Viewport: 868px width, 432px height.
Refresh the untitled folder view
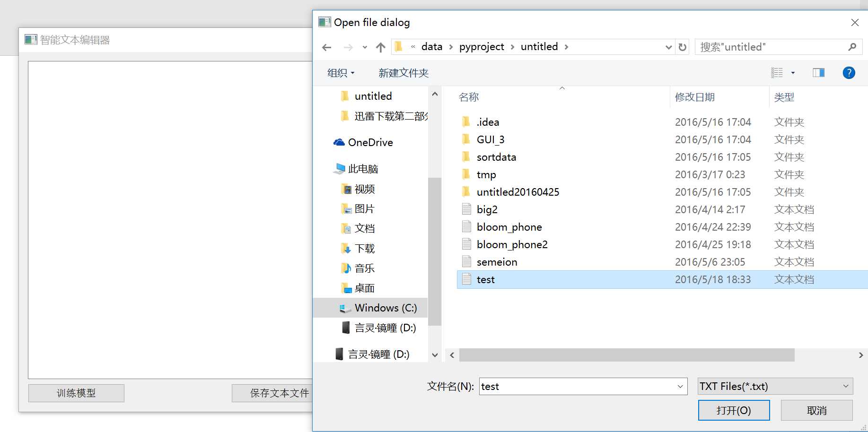coord(682,47)
